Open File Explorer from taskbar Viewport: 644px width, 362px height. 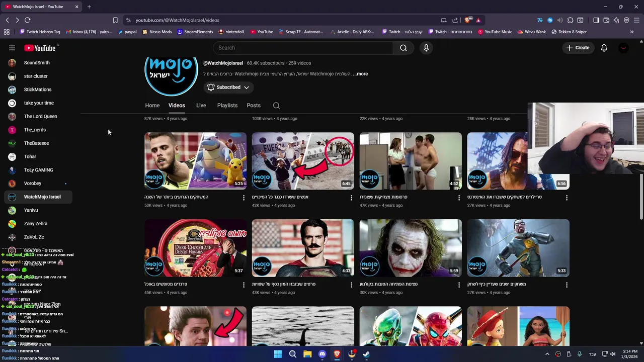(x=307, y=354)
